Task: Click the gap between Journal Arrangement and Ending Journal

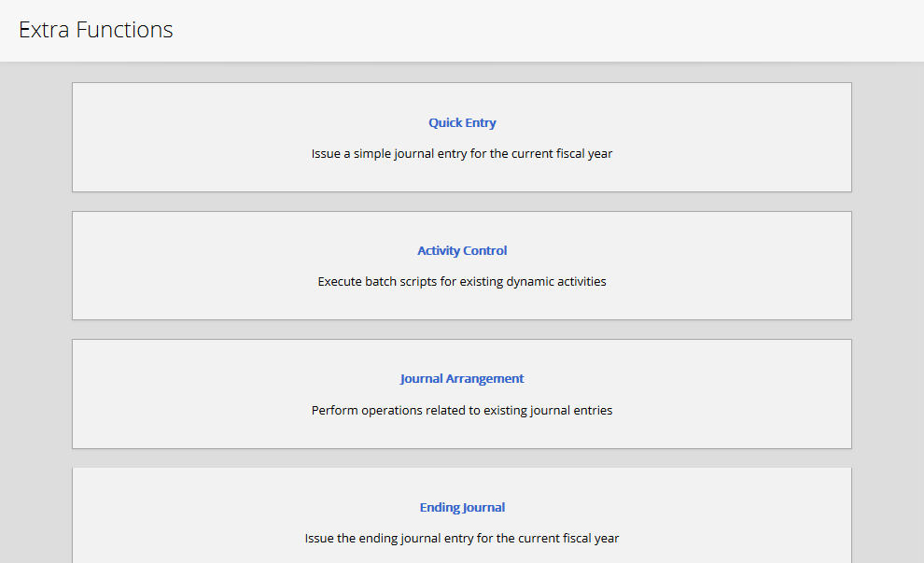Action: [462, 457]
